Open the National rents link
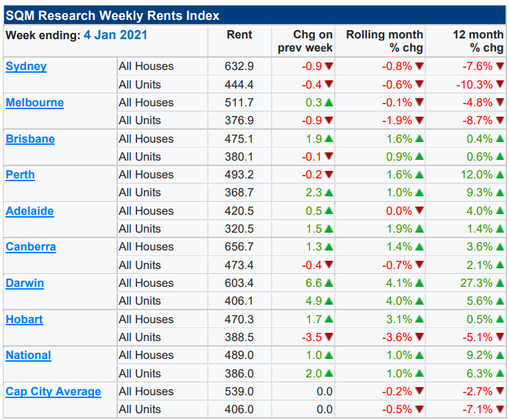This screenshot has width=509, height=420. [28, 355]
